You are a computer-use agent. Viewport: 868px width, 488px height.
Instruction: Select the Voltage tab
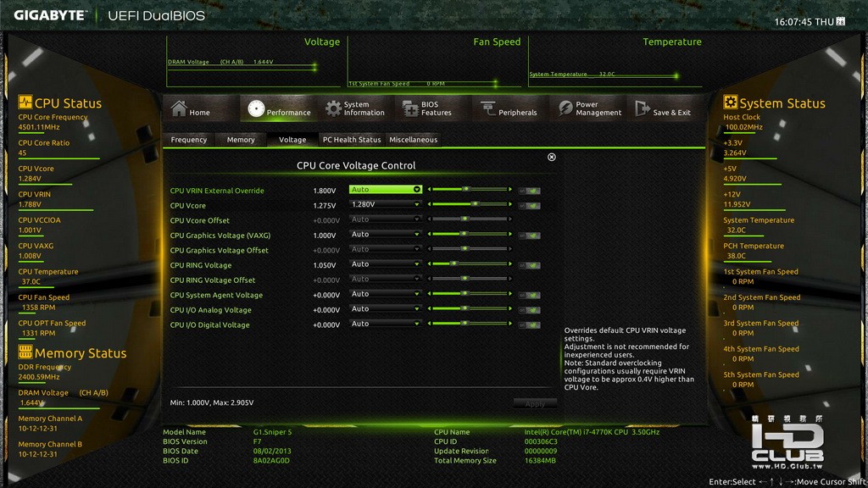coord(292,140)
